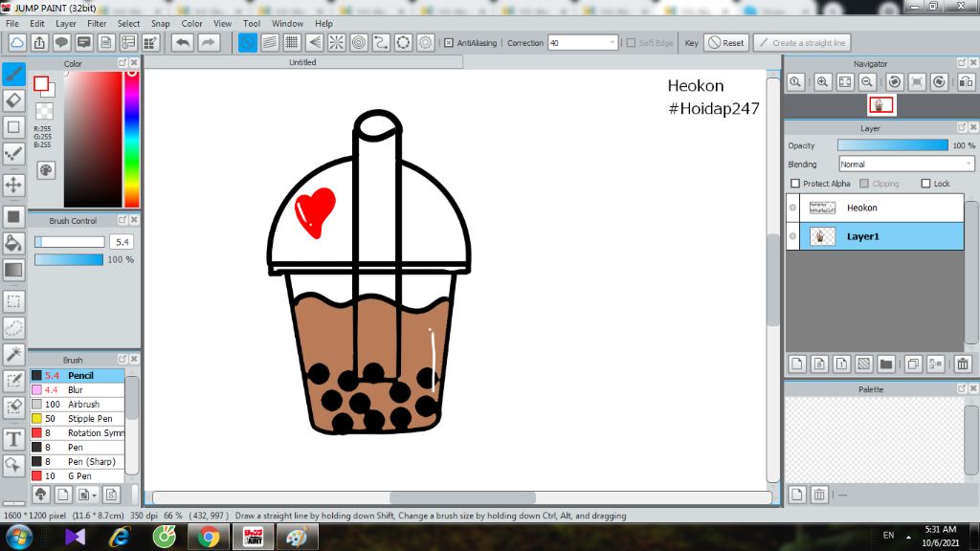Select the Gradient tool
The height and width of the screenshot is (551, 980).
[x=13, y=270]
